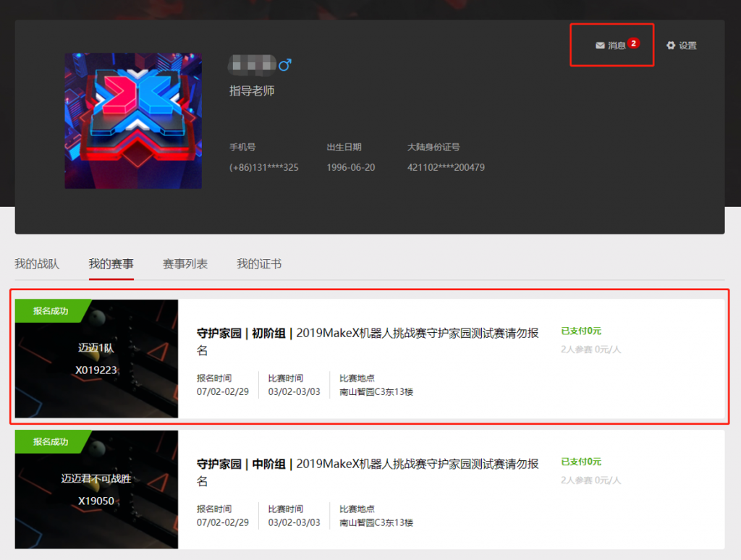The width and height of the screenshot is (741, 560).
Task: Select the 我的赛事 tab
Action: coord(111,264)
